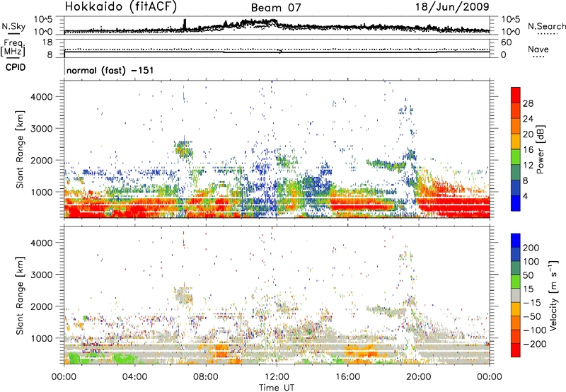Image resolution: width=566 pixels, height=392 pixels.
Task: Click the -100 label on Velocity colorbar
Action: click(x=534, y=330)
